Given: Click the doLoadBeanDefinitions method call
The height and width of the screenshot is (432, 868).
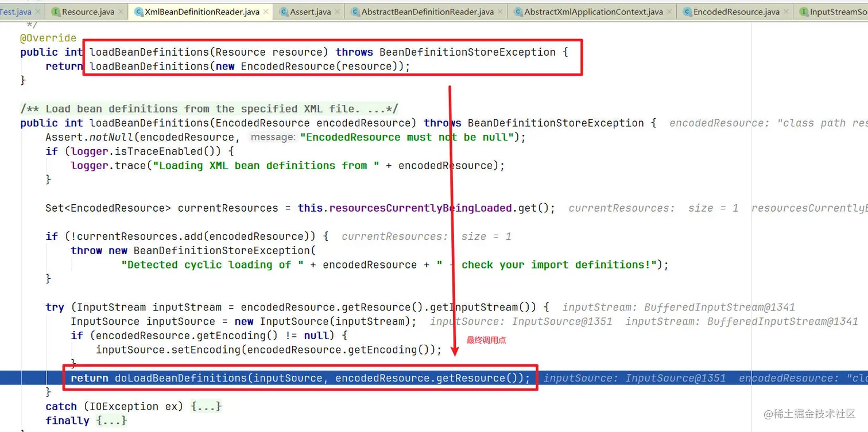Looking at the screenshot, I should (x=181, y=378).
